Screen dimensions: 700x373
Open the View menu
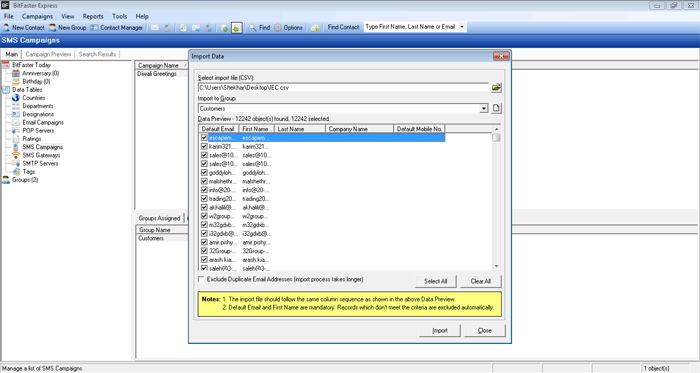tap(68, 16)
